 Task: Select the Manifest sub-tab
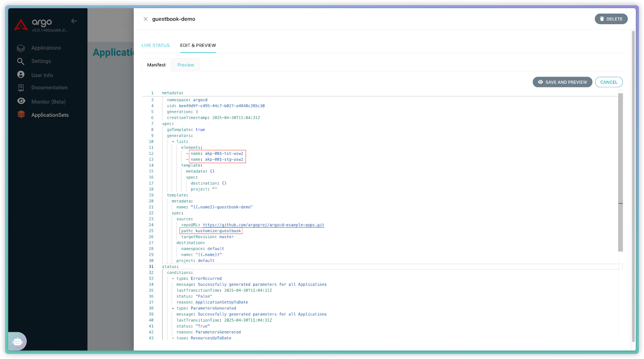(x=157, y=65)
